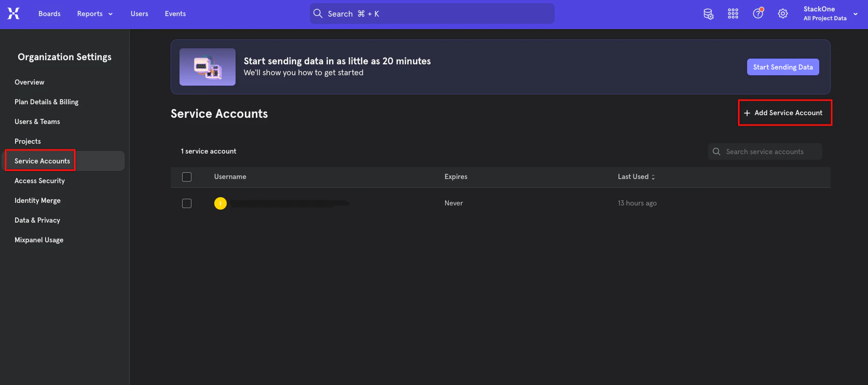
Task: Open Projects settings
Action: pyautogui.click(x=27, y=141)
